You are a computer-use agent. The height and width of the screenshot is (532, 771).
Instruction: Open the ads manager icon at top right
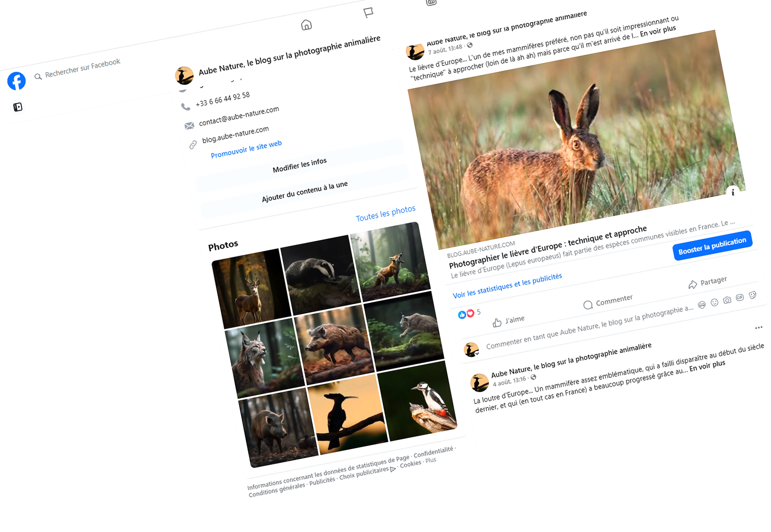431,2
